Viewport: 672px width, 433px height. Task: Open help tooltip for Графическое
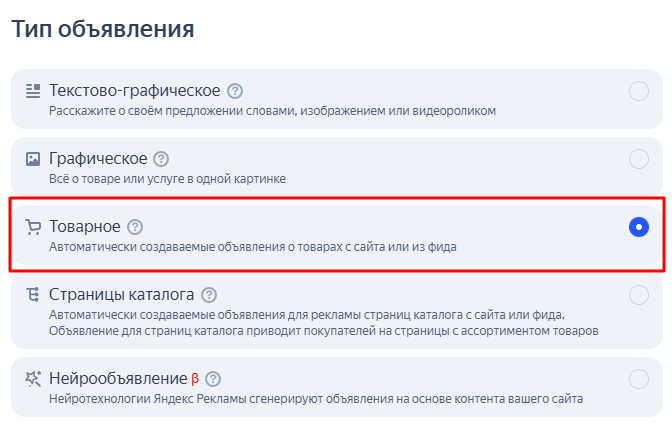pyautogui.click(x=161, y=159)
